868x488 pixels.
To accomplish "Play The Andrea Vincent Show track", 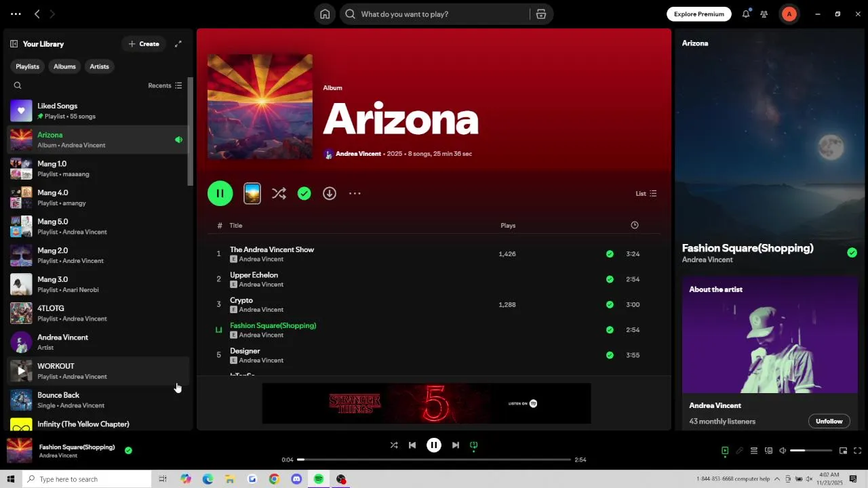I will pos(434,254).
